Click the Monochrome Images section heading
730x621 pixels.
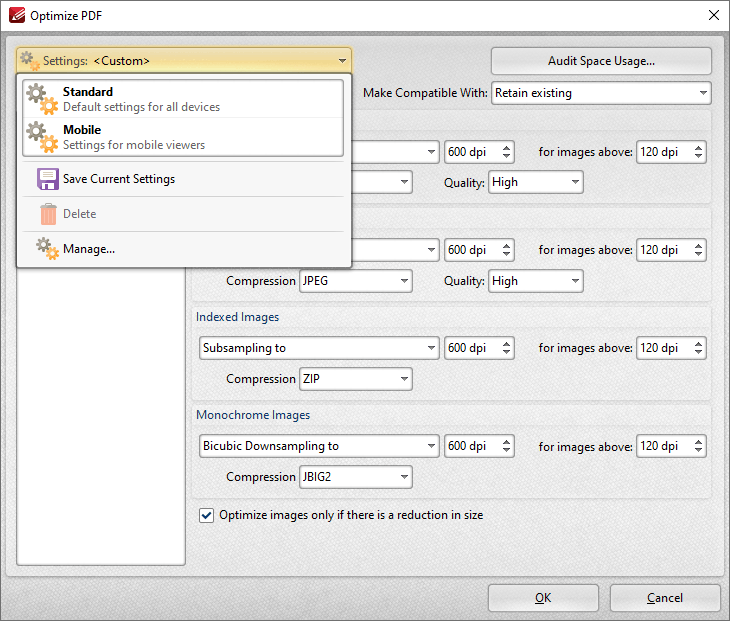click(253, 415)
